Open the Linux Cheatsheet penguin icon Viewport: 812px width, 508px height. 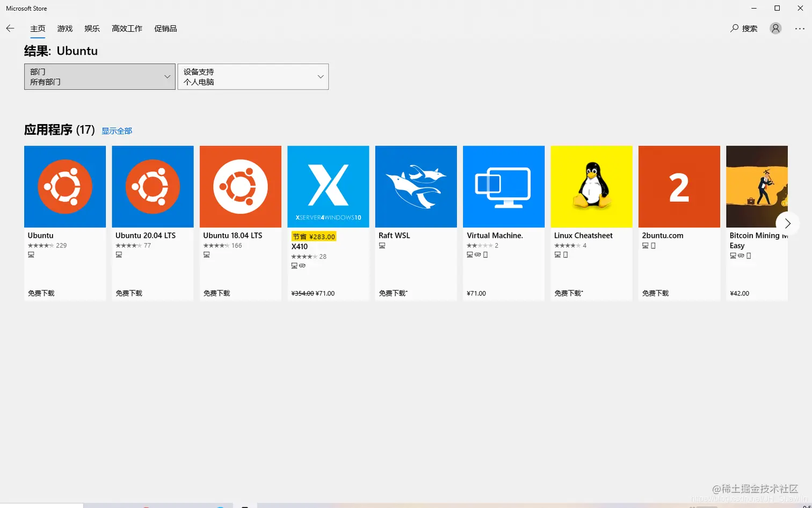591,186
